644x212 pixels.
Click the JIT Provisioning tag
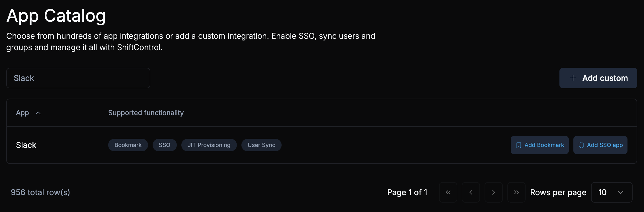(209, 145)
